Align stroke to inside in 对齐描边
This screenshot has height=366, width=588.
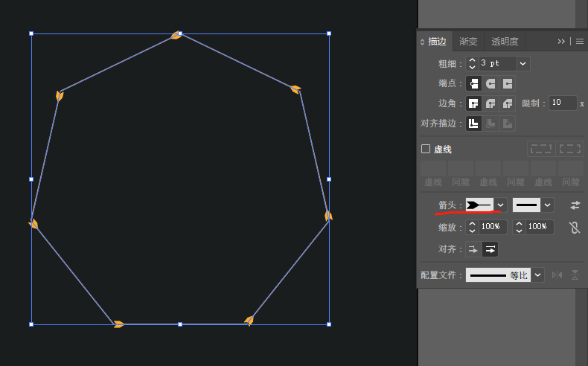[490, 123]
